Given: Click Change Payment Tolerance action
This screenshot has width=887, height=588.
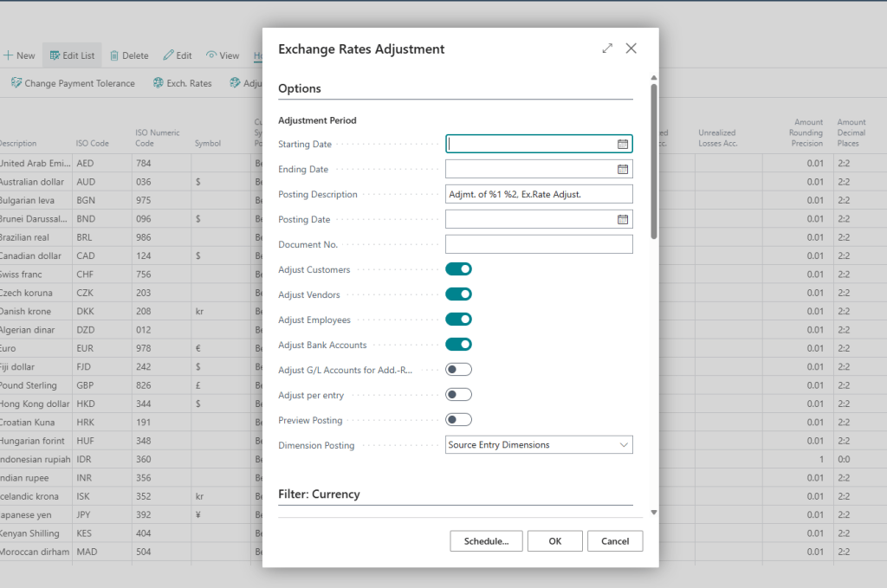Looking at the screenshot, I should tap(73, 83).
